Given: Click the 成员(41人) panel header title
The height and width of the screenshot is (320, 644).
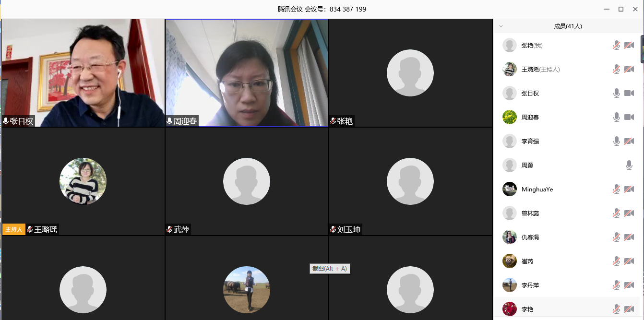Looking at the screenshot, I should (568, 26).
